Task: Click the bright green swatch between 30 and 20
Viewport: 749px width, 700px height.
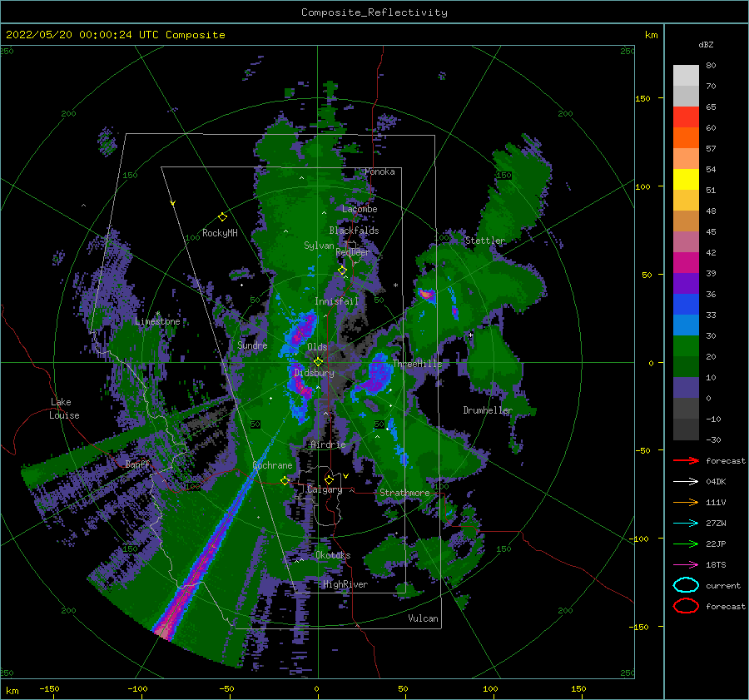Action: [686, 345]
